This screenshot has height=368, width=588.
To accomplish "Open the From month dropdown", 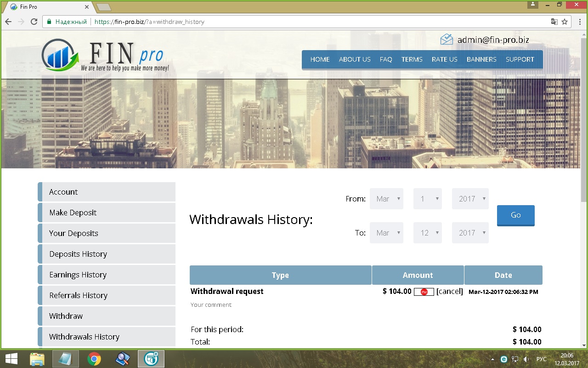I will point(386,199).
